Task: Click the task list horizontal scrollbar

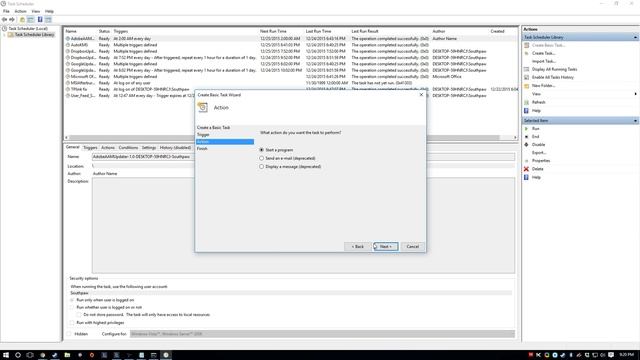Action: pos(284,138)
